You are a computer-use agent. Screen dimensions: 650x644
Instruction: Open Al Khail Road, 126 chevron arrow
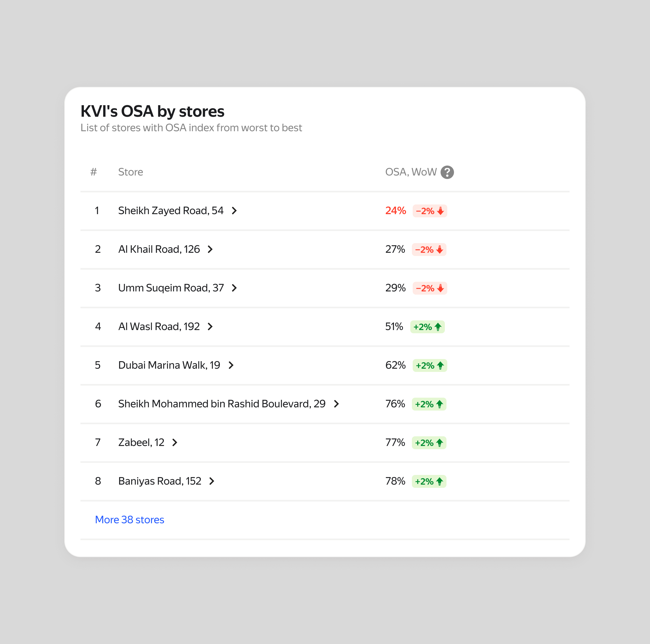click(x=210, y=250)
